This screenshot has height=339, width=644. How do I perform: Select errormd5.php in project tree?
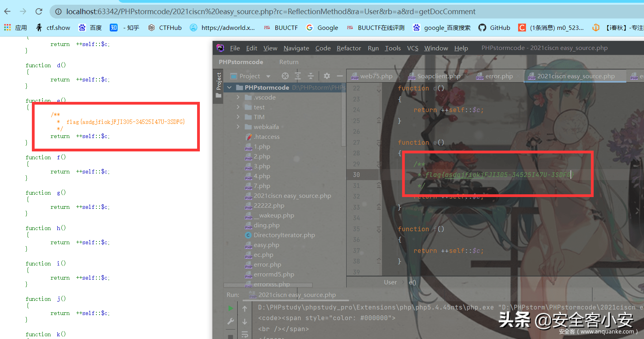(x=269, y=274)
